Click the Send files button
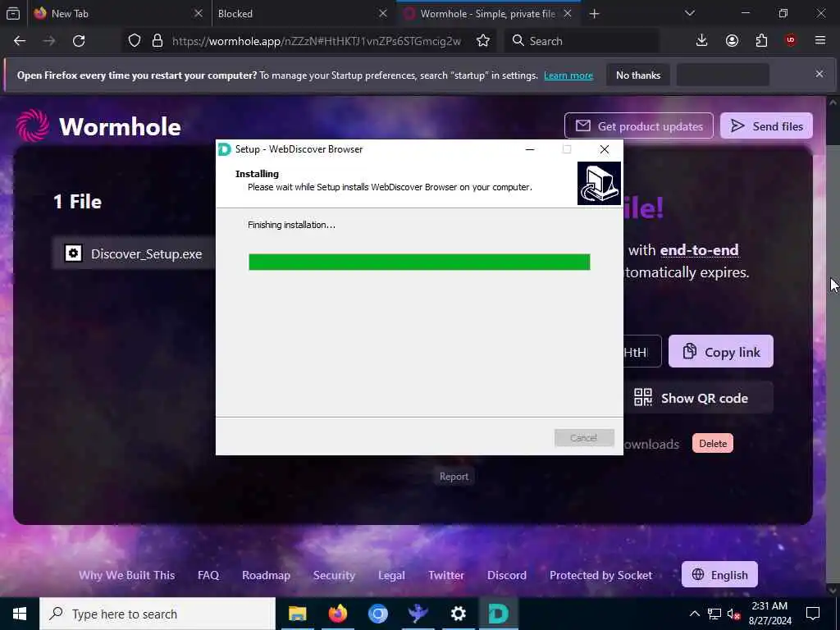The image size is (840, 630). 766,126
